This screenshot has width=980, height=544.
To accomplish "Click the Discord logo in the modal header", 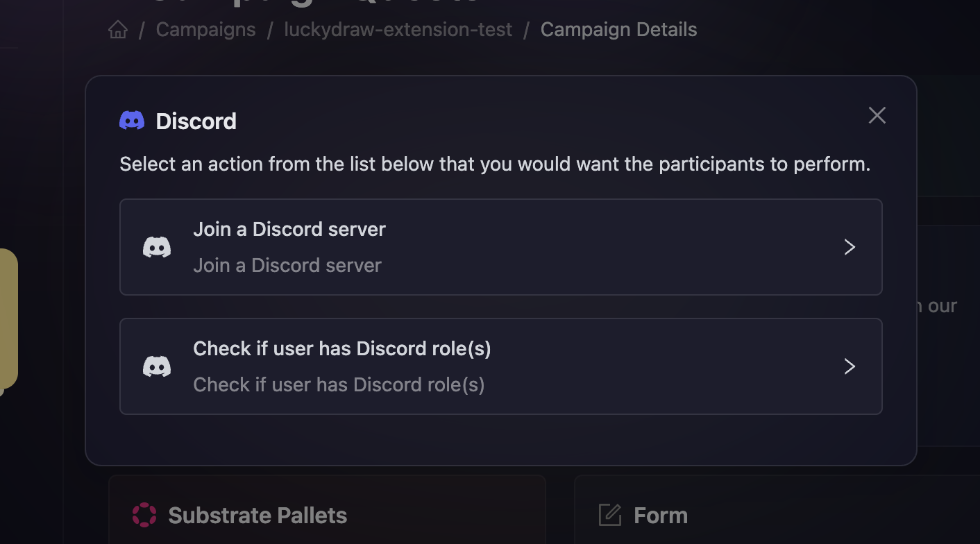I will (132, 119).
